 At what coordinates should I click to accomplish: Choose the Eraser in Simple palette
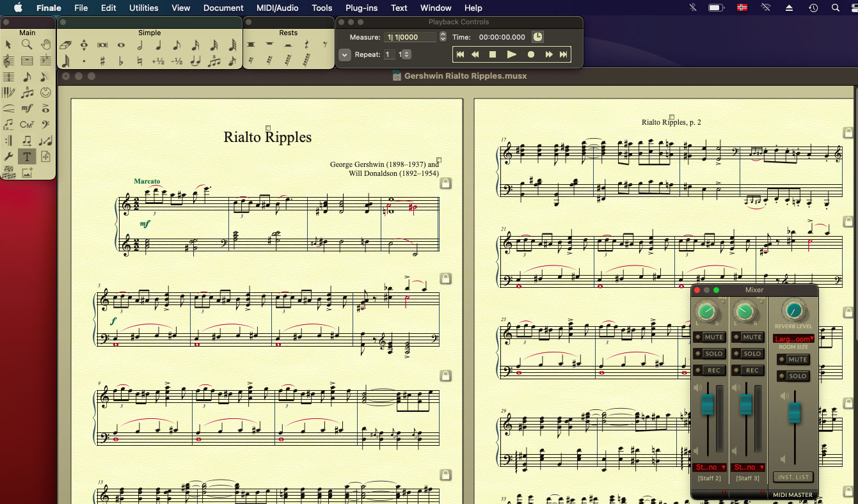65,45
